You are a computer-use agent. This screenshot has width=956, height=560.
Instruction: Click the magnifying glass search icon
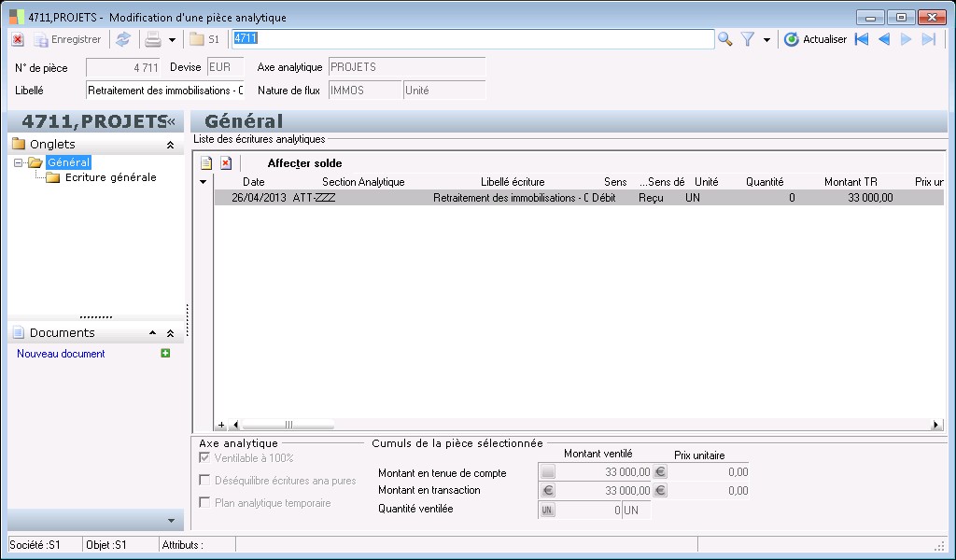[x=724, y=39]
